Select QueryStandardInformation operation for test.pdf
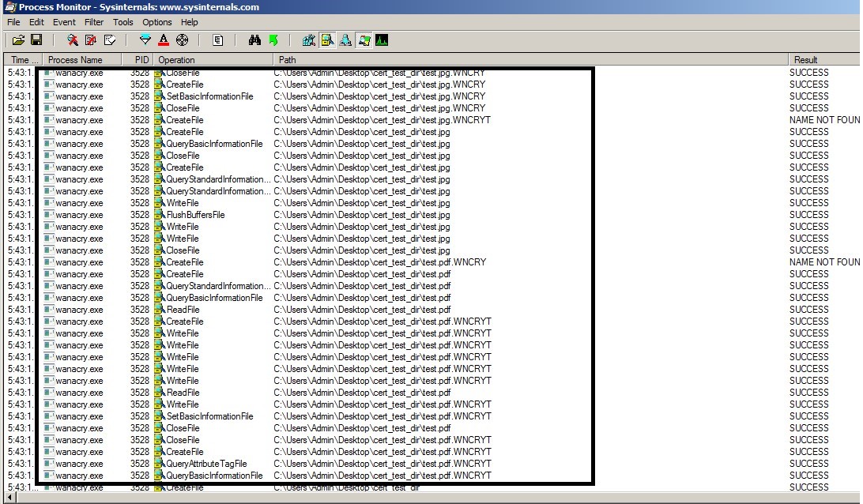The image size is (863, 504). (218, 286)
